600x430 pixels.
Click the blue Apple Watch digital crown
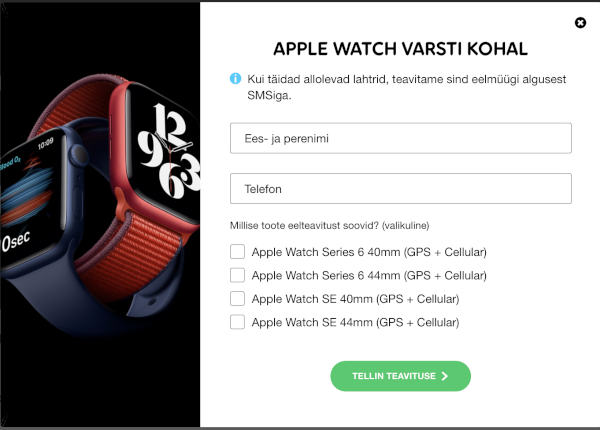coord(79,155)
